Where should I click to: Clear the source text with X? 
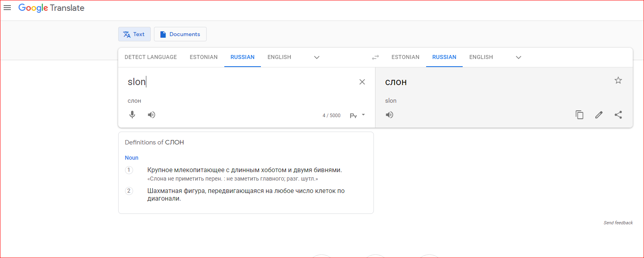point(362,82)
